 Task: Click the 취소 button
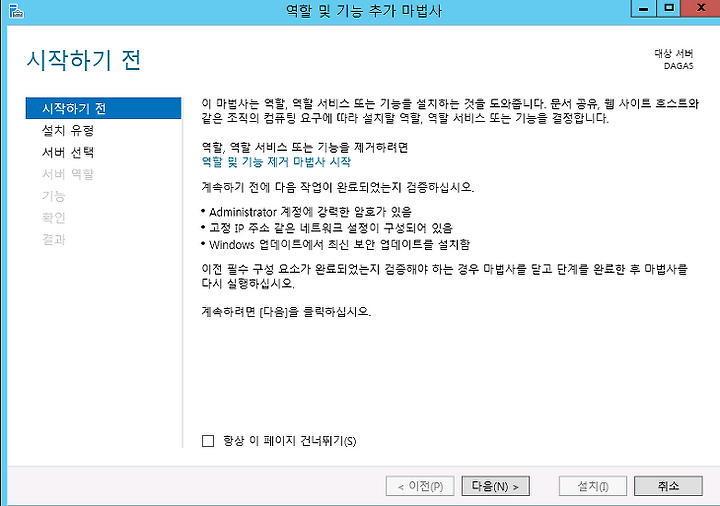[668, 486]
